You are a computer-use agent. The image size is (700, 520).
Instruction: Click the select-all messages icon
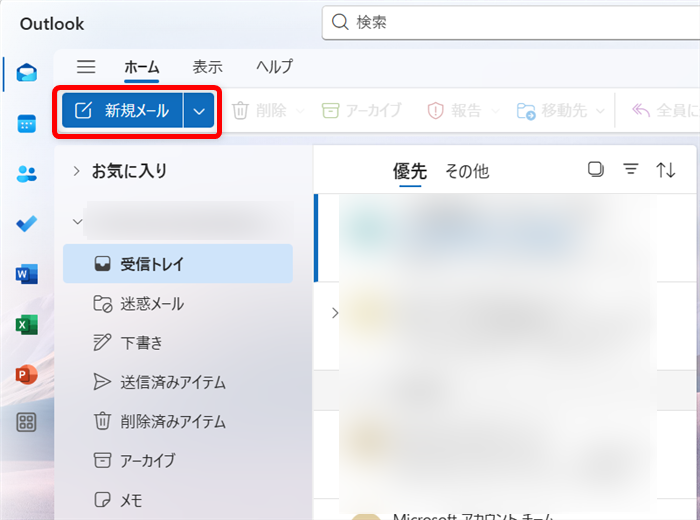pos(596,170)
